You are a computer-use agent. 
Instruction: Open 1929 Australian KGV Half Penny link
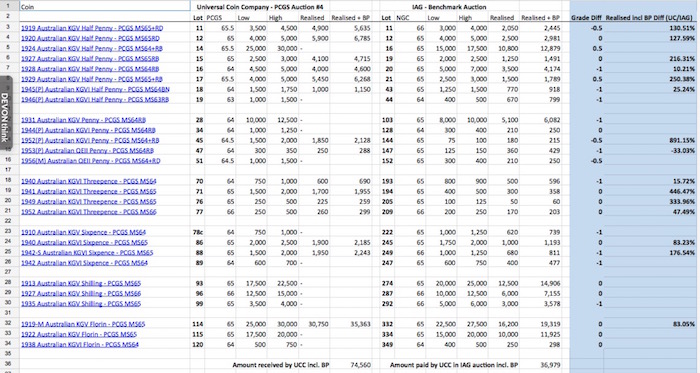(92, 79)
